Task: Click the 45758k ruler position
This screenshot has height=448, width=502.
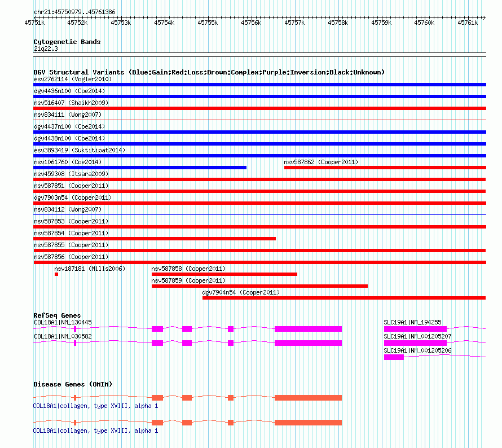Action: pos(338,23)
